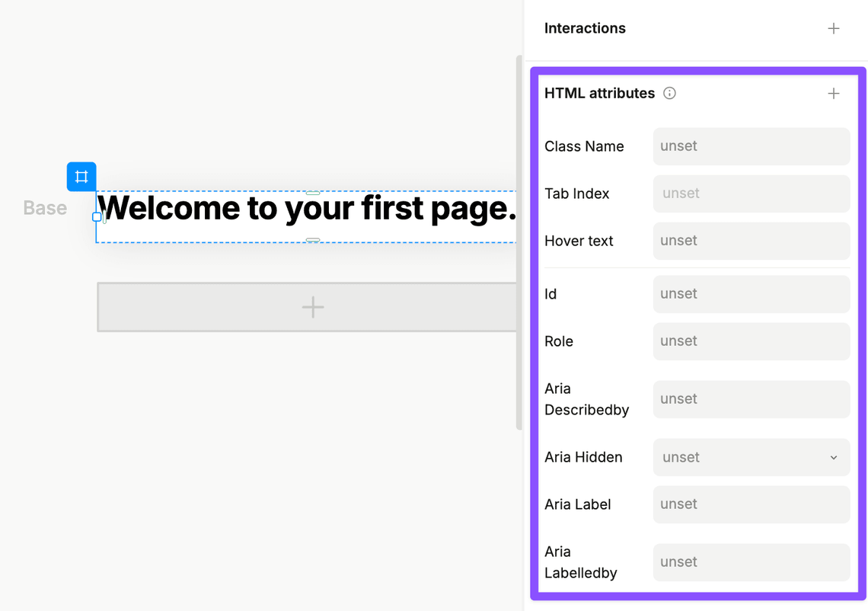Click the plus in the empty placeholder block
Screen dimensions: 868x611
click(x=312, y=307)
